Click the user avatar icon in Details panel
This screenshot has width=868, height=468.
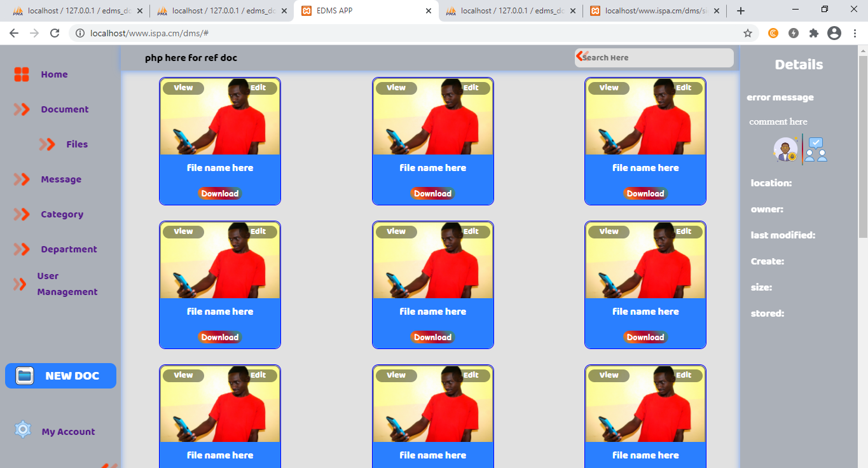coord(786,149)
